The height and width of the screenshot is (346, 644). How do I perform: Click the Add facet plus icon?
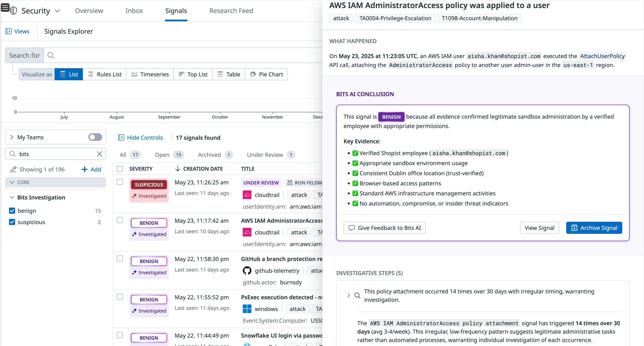point(84,170)
